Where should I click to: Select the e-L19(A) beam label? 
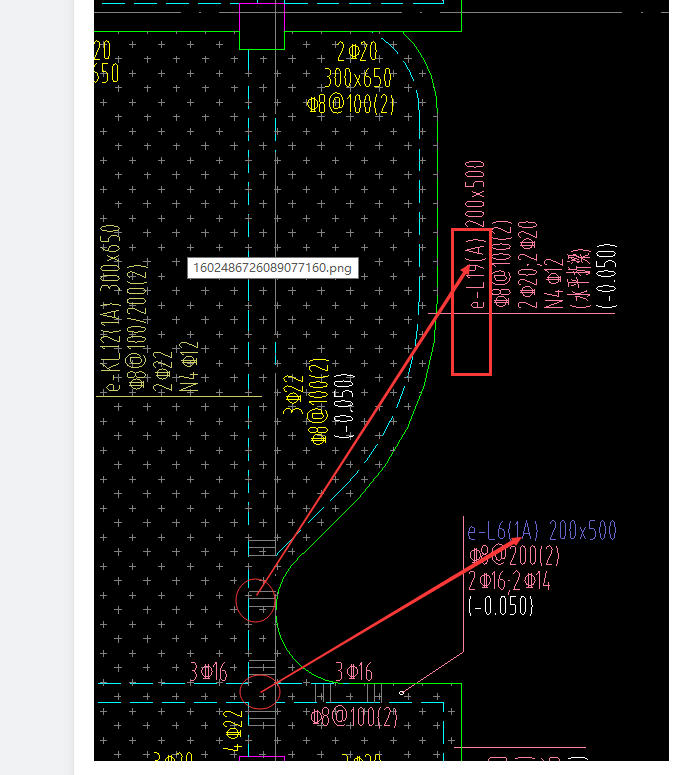pyautogui.click(x=477, y=273)
